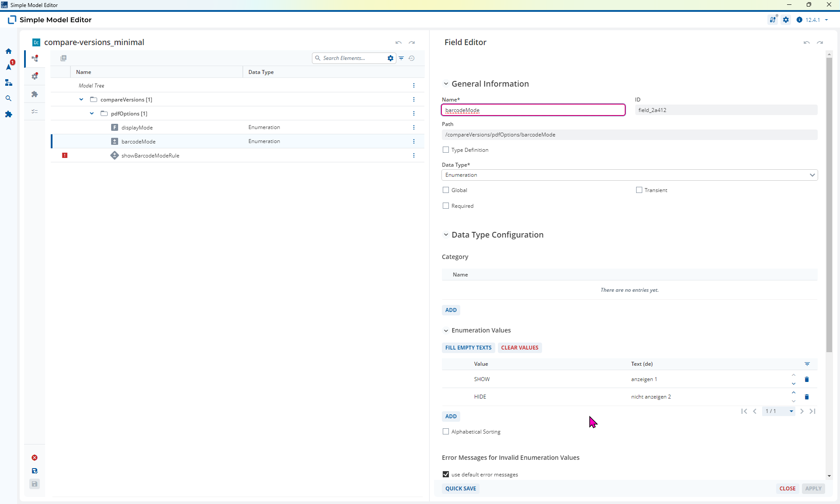Open the Data Type dropdown
Screen dimensions: 840x504
coord(630,175)
